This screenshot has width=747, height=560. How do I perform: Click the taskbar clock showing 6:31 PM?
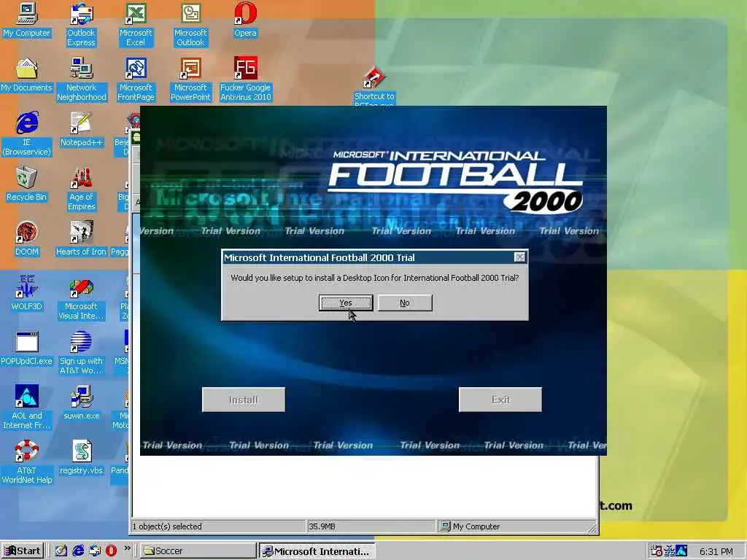point(716,551)
